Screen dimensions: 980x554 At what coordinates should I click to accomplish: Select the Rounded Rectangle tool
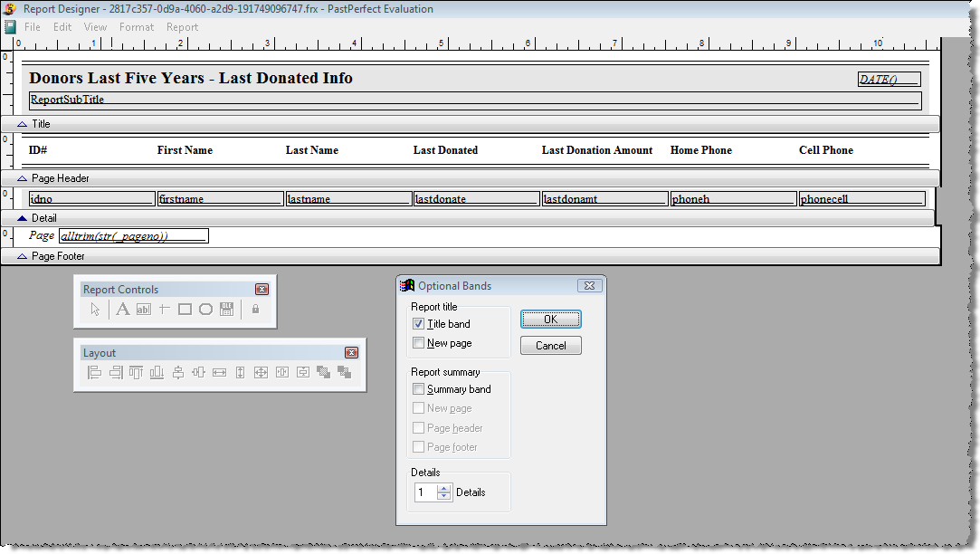coord(205,310)
